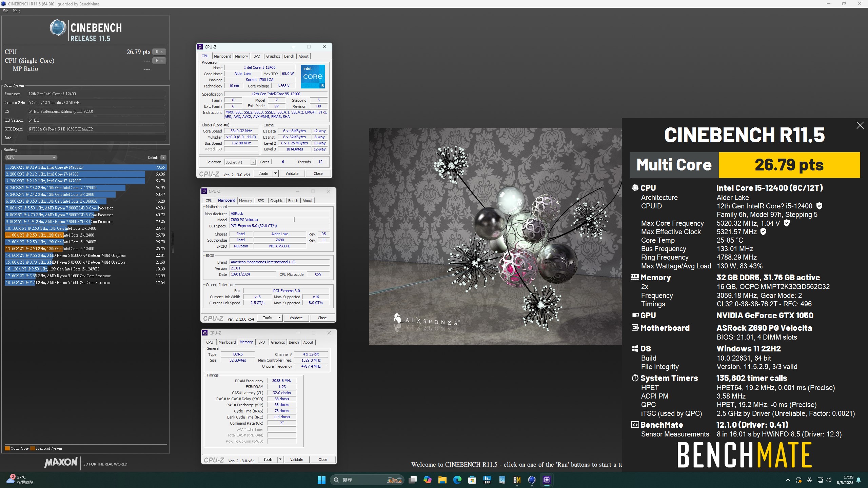
Task: Click Close button in top CPU-Z window
Action: click(318, 174)
